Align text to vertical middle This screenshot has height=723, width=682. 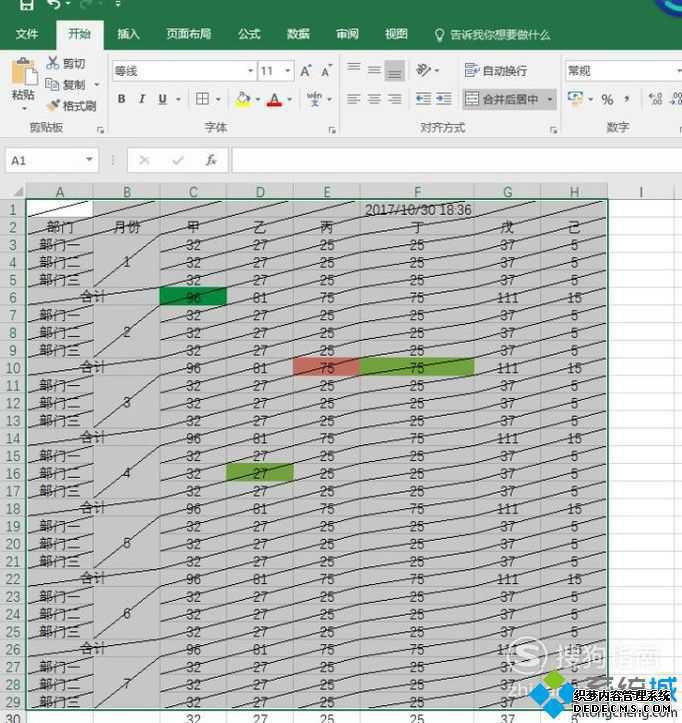[374, 70]
